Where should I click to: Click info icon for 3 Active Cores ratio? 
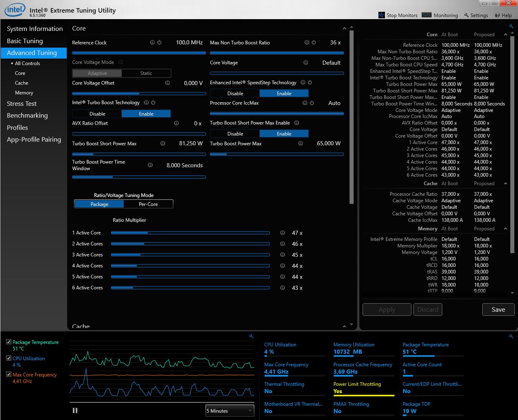click(x=282, y=255)
